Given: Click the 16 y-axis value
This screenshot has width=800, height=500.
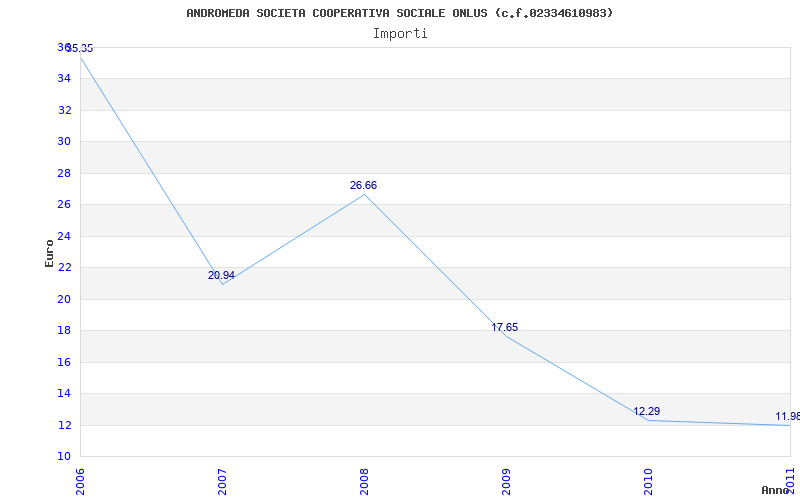Looking at the screenshot, I should (x=64, y=362).
